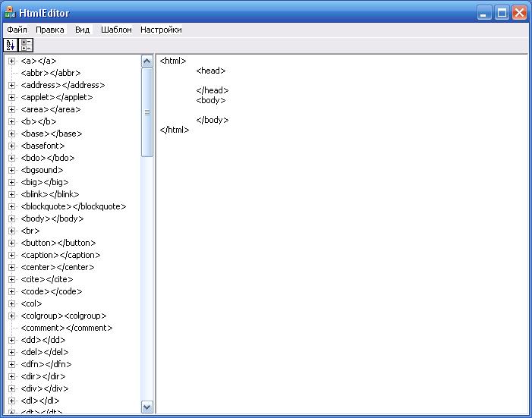Open the Настройки menu

(x=161, y=30)
